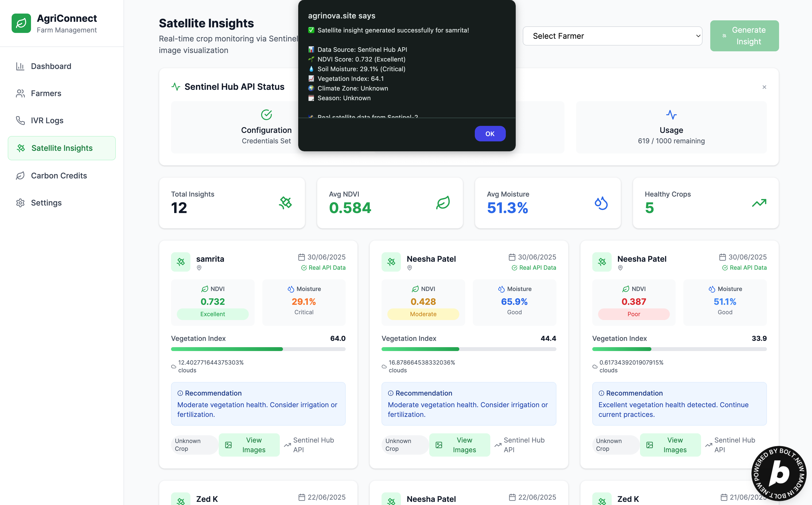Navigate to Carbon Credits
This screenshot has height=505, width=812.
tap(59, 176)
